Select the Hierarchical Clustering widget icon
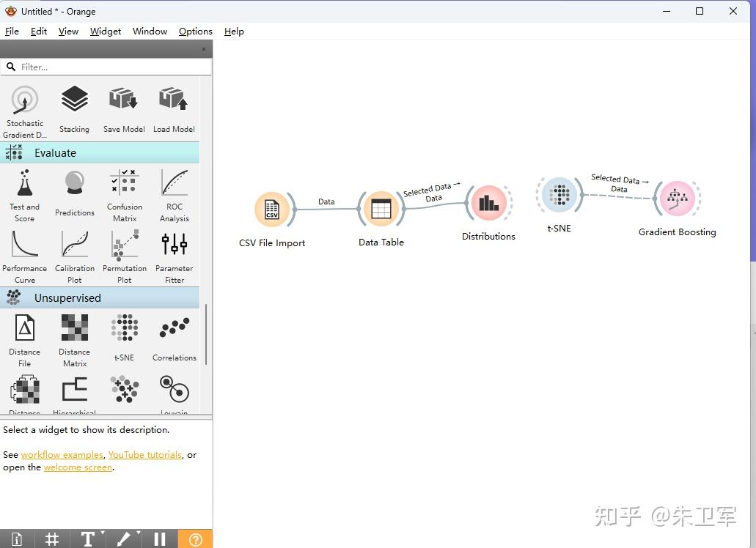The width and height of the screenshot is (756, 548). click(75, 390)
